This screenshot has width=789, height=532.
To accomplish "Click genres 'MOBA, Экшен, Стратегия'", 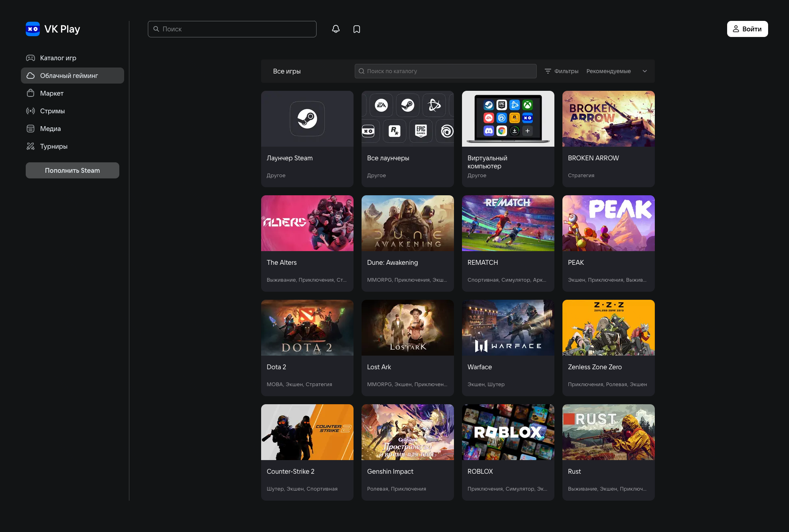I will click(x=299, y=385).
